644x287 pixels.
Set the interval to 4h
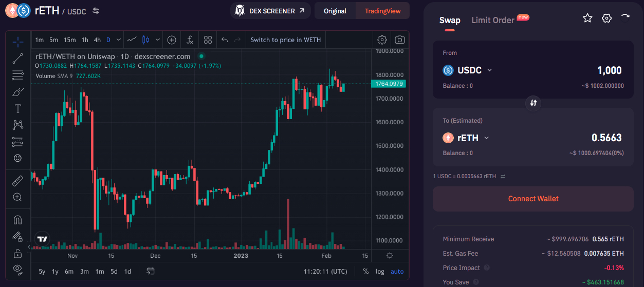click(97, 40)
